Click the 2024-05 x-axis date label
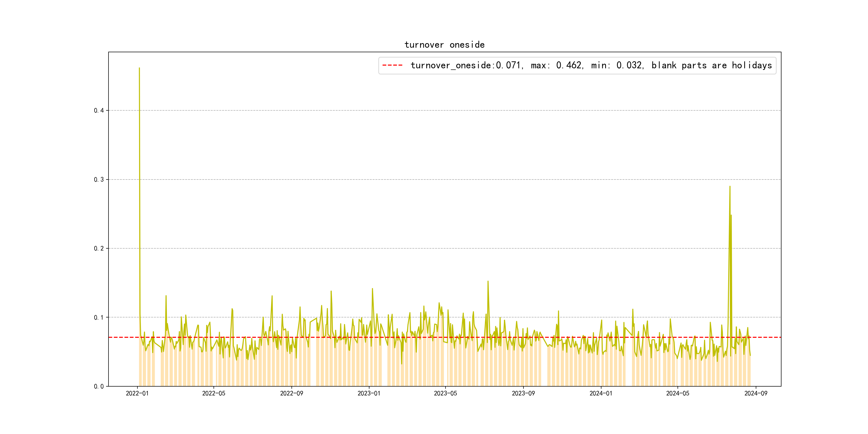Image resolution: width=868 pixels, height=434 pixels. (677, 394)
